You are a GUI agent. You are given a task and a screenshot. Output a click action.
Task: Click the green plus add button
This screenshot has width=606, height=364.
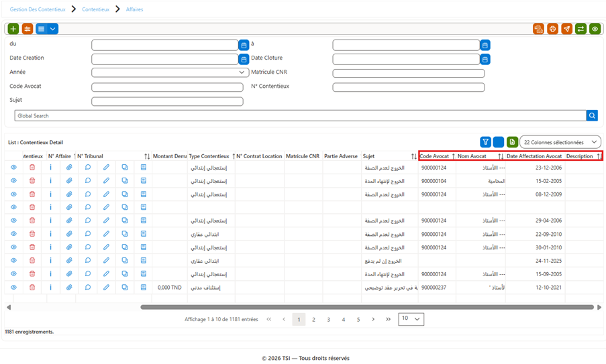pyautogui.click(x=13, y=29)
